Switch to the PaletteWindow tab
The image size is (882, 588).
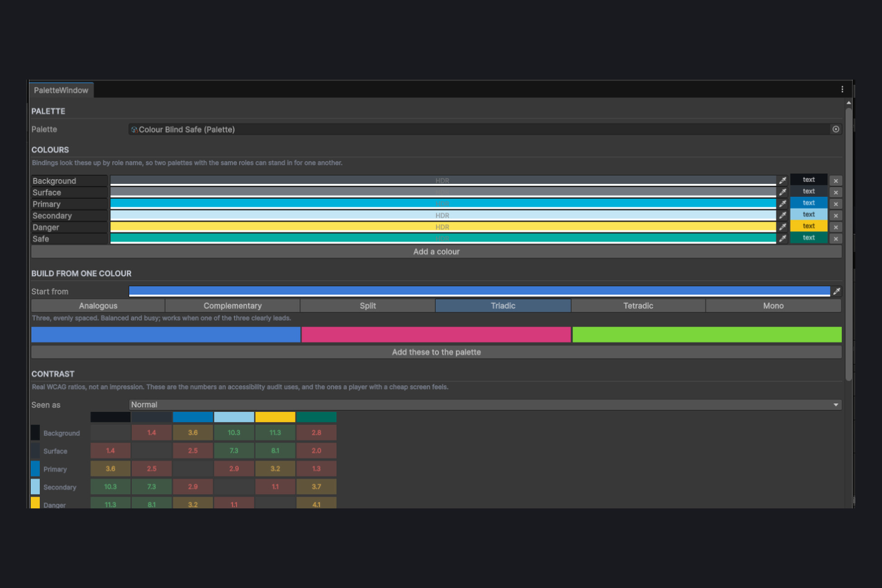(x=61, y=90)
